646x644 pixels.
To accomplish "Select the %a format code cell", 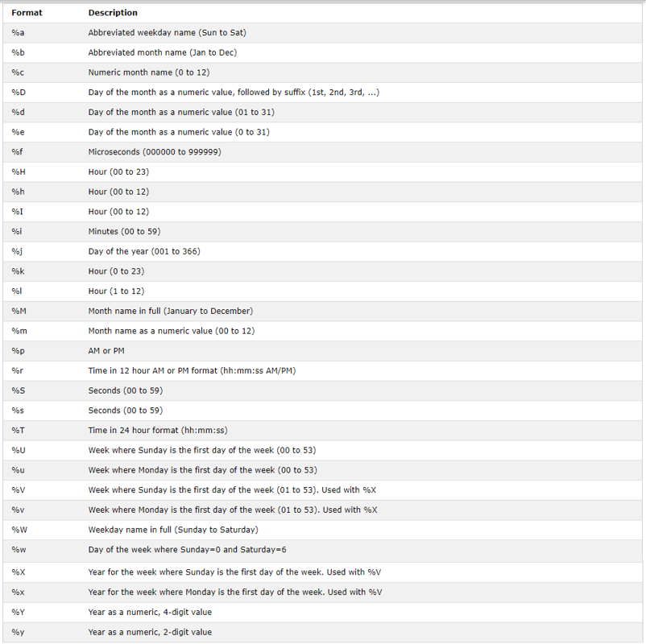I will (18, 33).
